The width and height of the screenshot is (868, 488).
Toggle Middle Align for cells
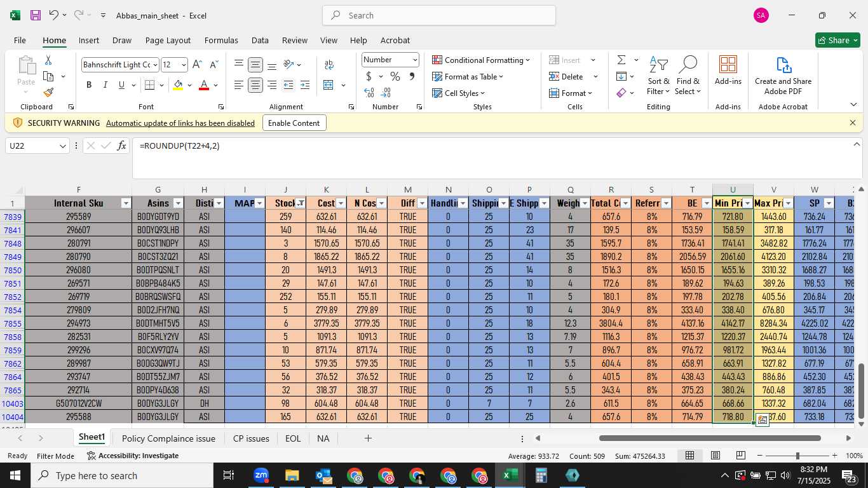click(255, 65)
